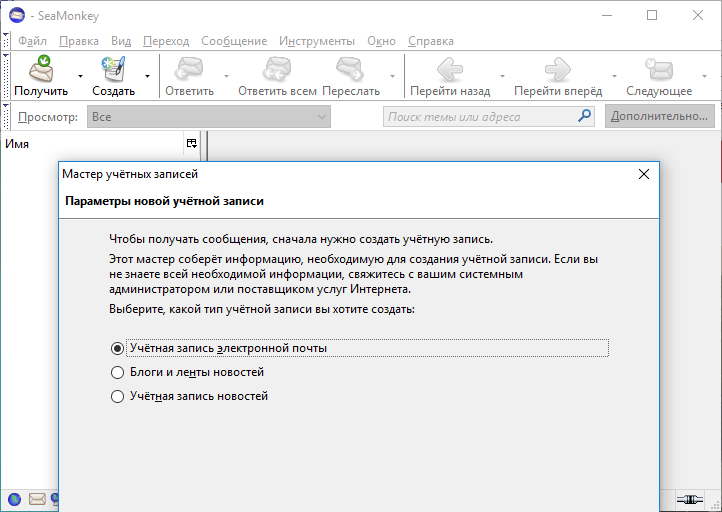
Task: Open the Переслать dropdown arrow
Action: point(392,76)
